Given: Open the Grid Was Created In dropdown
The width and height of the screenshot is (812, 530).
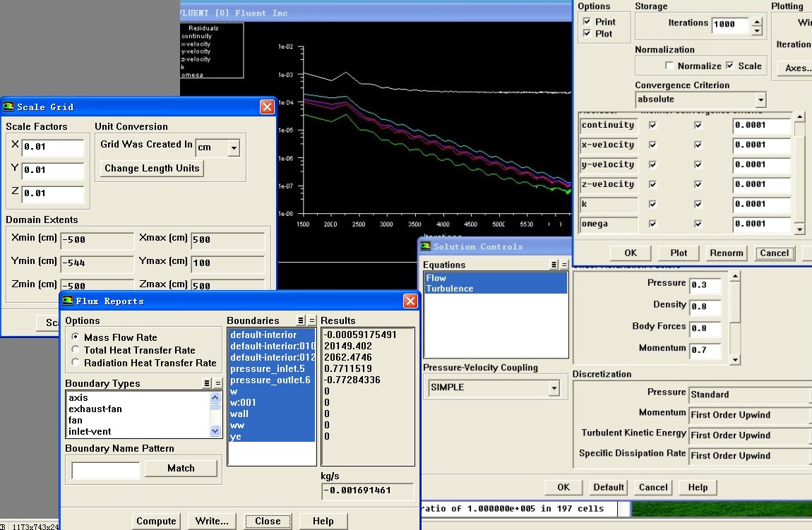Looking at the screenshot, I should (234, 147).
